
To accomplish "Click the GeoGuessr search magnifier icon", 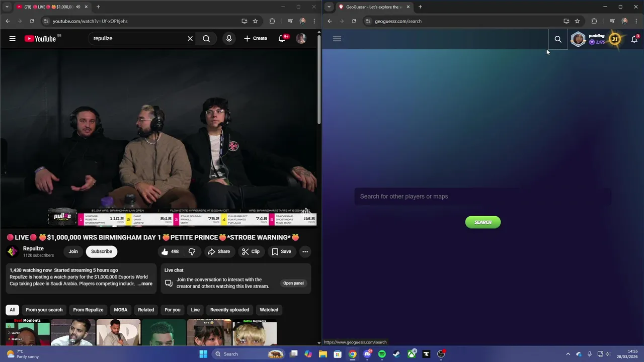I will [558, 39].
